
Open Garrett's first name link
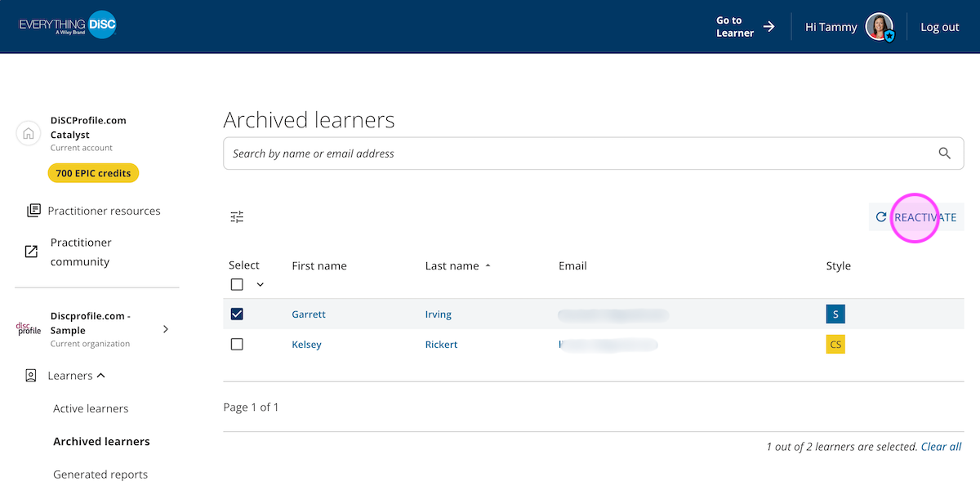point(309,314)
